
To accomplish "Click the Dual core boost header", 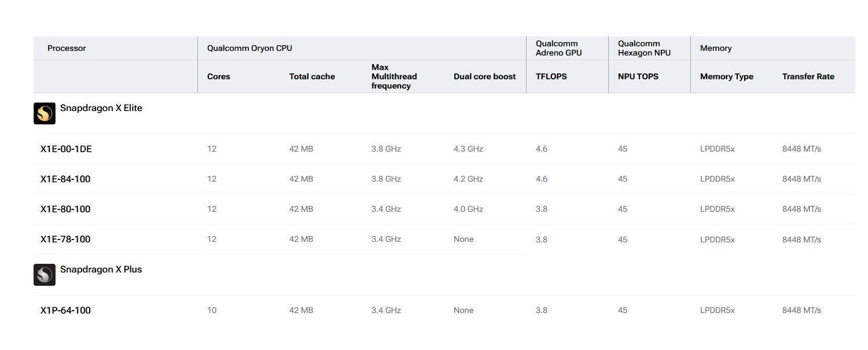I will pyautogui.click(x=484, y=77).
